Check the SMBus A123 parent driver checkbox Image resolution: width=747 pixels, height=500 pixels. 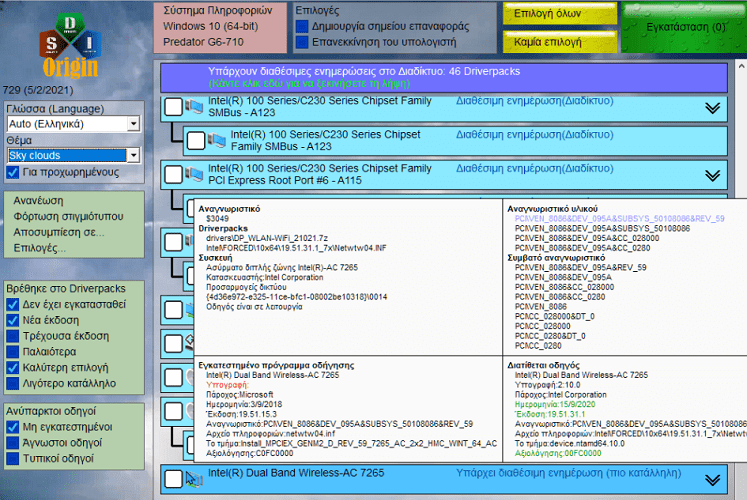(173, 107)
